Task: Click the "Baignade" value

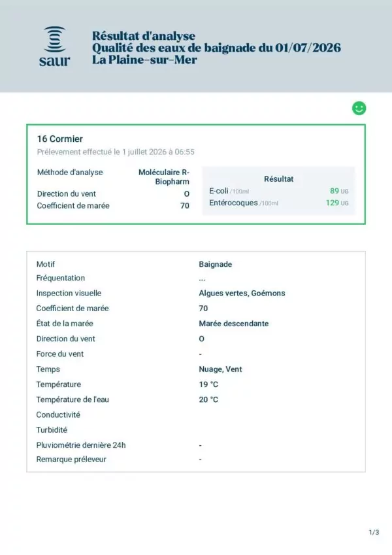Action: pyautogui.click(x=216, y=264)
